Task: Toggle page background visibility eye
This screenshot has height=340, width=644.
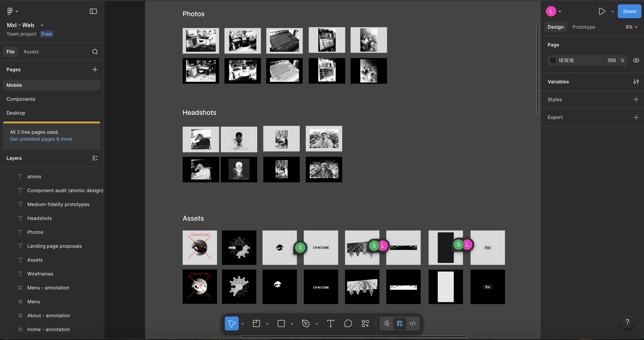Action: tap(636, 60)
